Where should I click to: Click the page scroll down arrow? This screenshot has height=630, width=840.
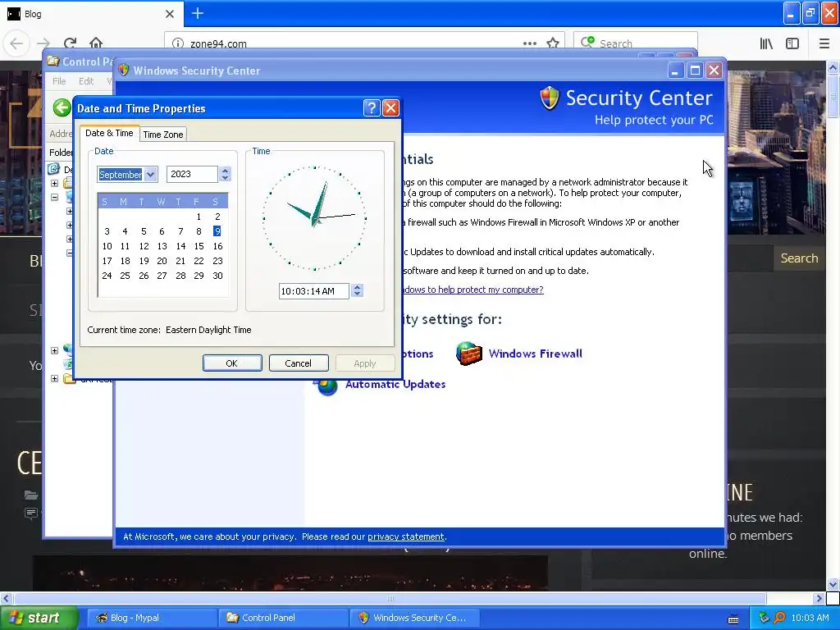pos(833,584)
